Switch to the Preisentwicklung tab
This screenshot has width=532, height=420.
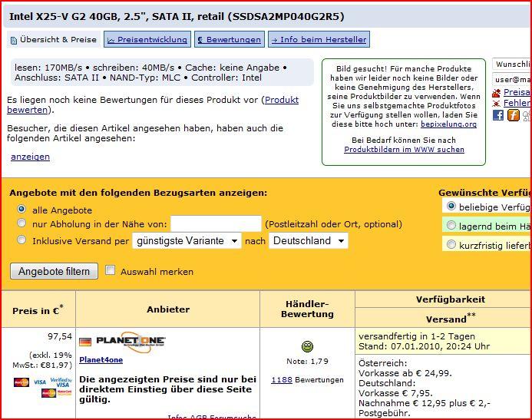147,40
